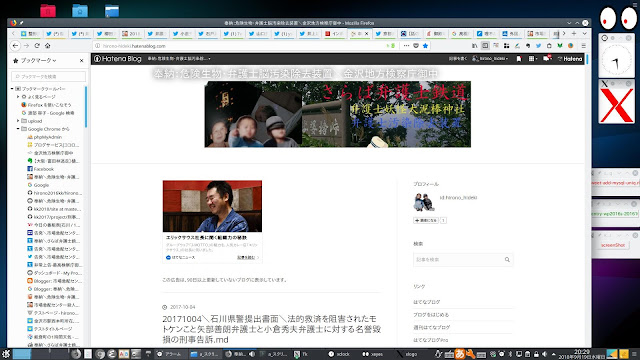List all tabs with the down chevron
Image resolution: width=640 pixels, height=360 pixels.
click(x=584, y=33)
